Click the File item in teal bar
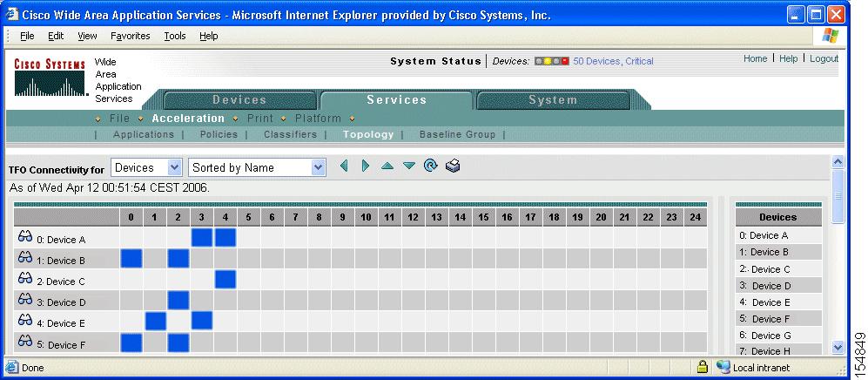Viewport: 868px width, 380px height. click(119, 119)
